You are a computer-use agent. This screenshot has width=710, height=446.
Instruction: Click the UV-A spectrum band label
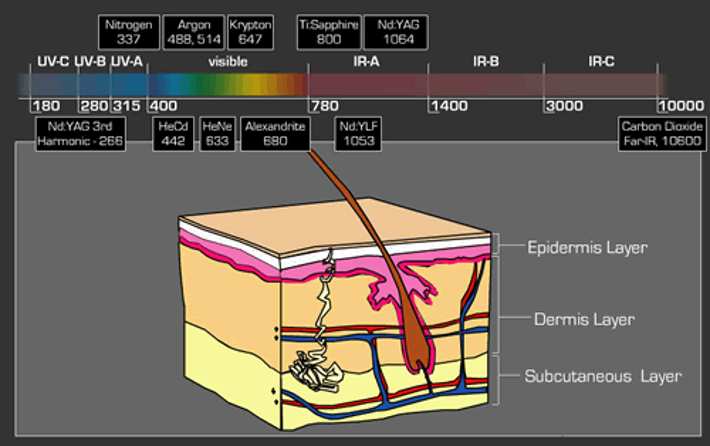point(127,62)
